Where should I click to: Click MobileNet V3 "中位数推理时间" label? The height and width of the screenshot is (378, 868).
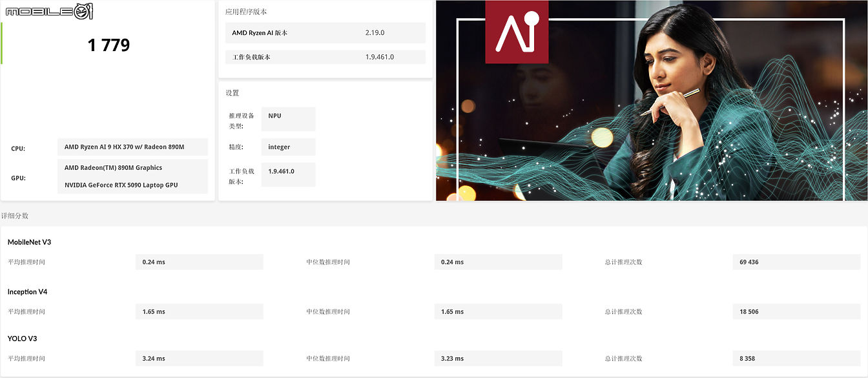(x=328, y=262)
